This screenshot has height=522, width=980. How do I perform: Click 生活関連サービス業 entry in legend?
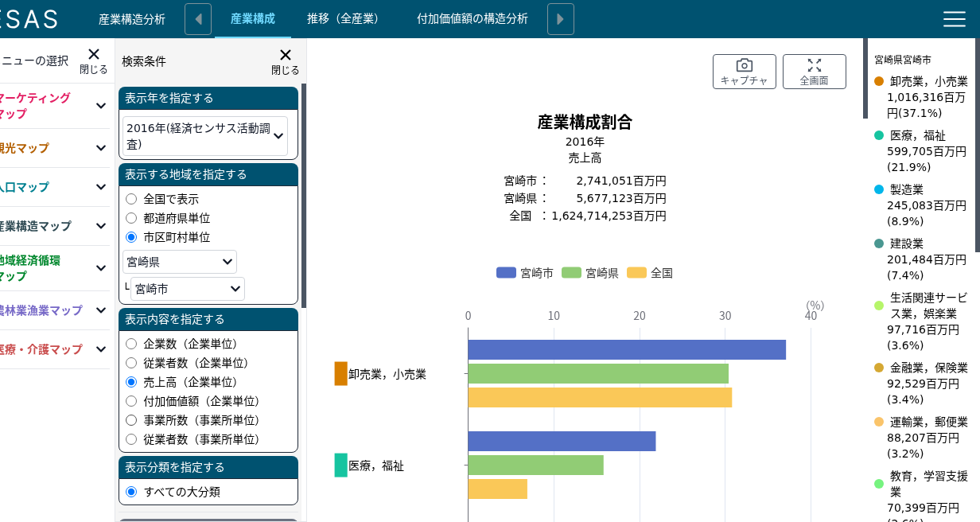pyautogui.click(x=921, y=321)
